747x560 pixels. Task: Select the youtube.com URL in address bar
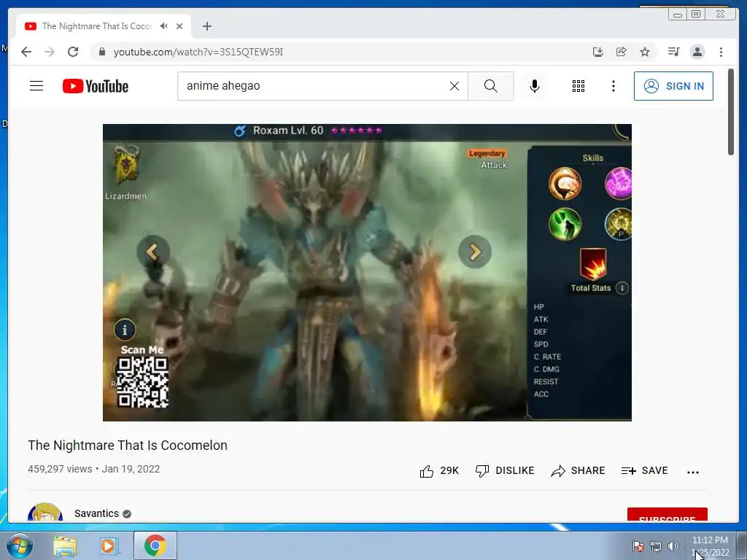[x=198, y=52]
